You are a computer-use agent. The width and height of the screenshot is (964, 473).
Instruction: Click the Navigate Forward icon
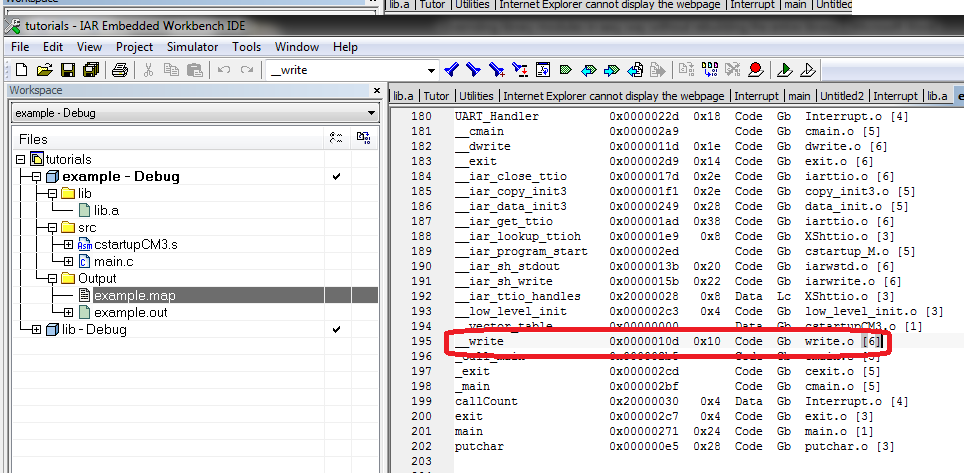tap(657, 70)
